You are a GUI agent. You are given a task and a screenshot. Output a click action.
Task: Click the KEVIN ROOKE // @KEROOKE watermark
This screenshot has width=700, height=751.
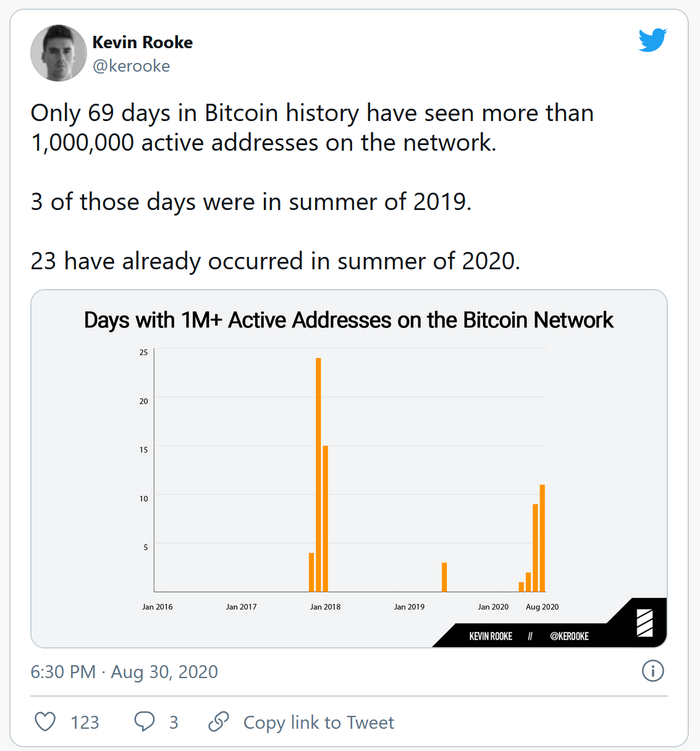coord(529,636)
